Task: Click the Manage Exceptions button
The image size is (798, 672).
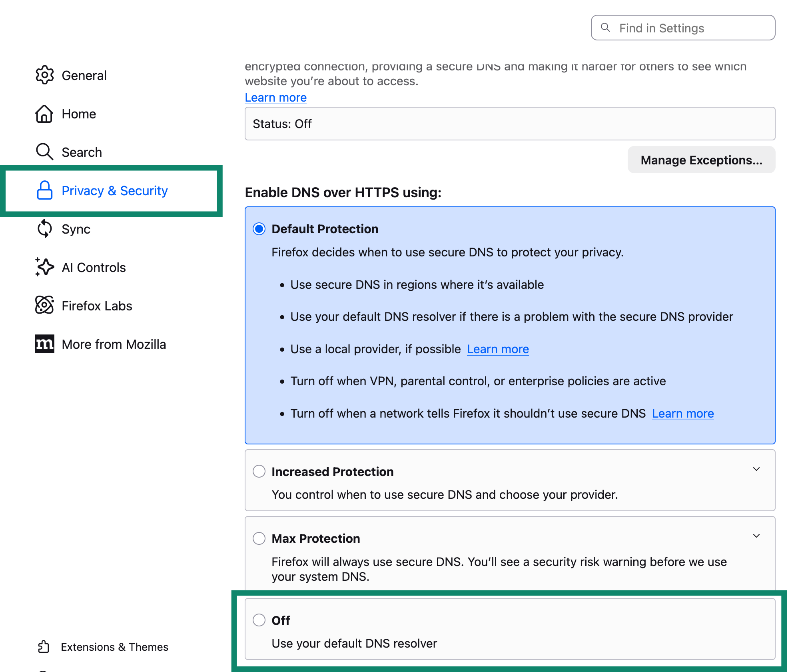Action: [x=701, y=160]
